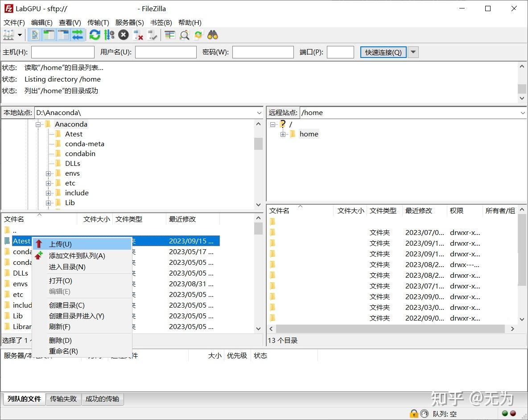Image resolution: width=528 pixels, height=420 pixels.
Task: Open quick connect history dropdown arrow
Action: (x=413, y=52)
